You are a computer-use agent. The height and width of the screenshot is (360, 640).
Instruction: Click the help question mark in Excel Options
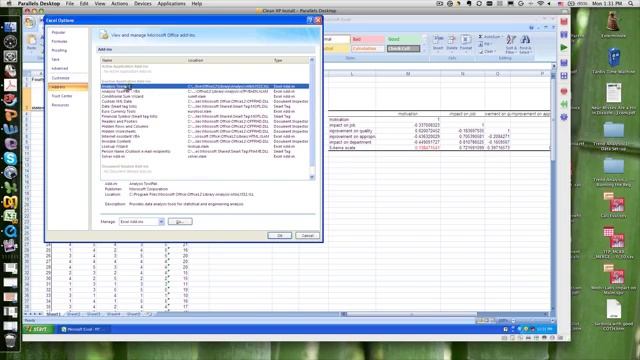tap(309, 20)
